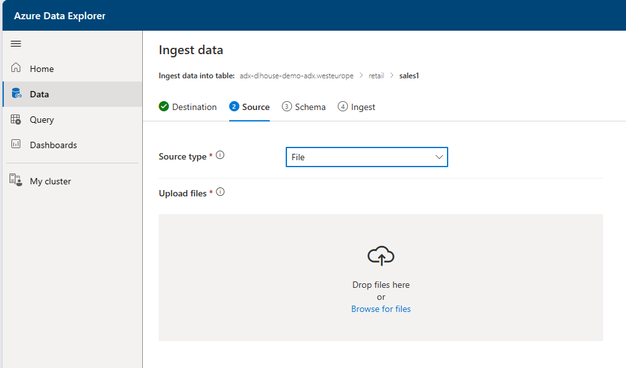
Task: Open the File source type combo box
Action: click(366, 157)
